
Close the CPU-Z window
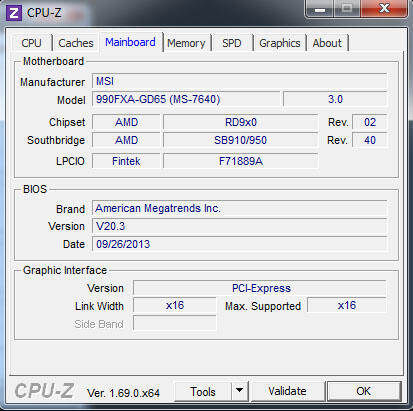[x=384, y=8]
